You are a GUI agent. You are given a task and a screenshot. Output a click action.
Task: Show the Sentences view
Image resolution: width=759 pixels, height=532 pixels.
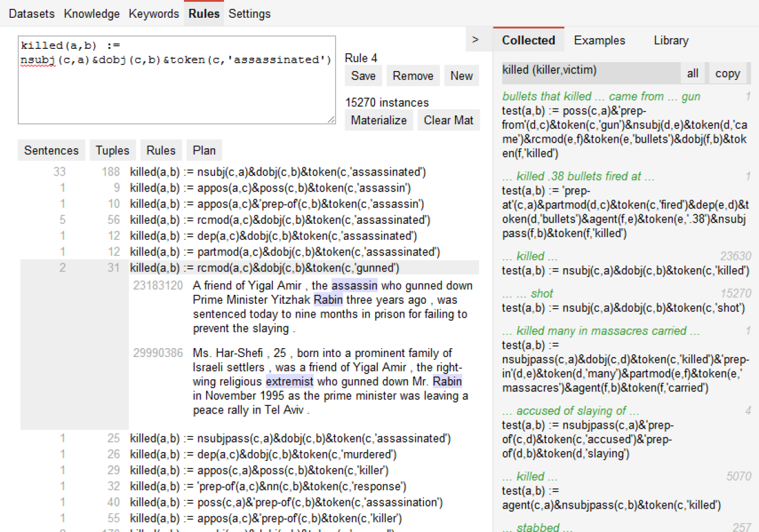click(x=51, y=150)
